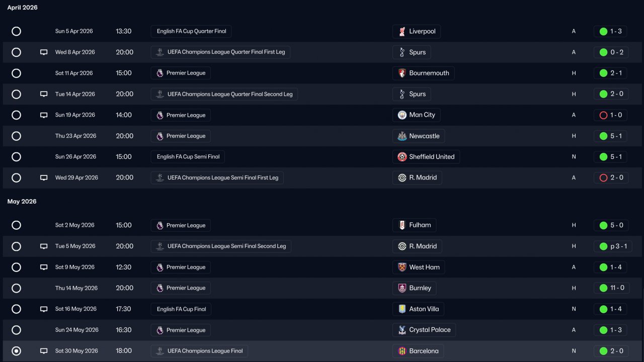Click TV broadcast icon for 8 Apr match
The height and width of the screenshot is (362, 644).
(x=44, y=52)
